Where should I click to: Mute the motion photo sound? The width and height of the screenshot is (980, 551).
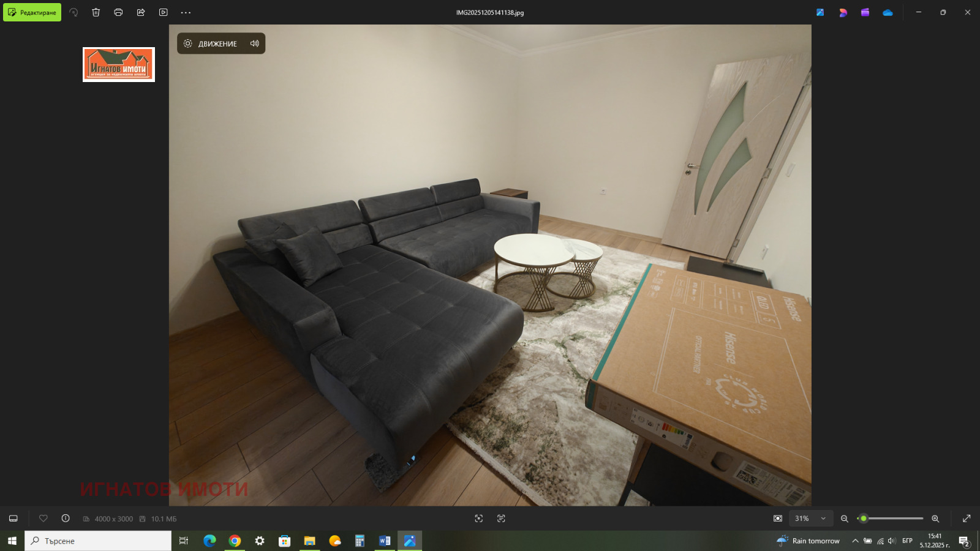pos(255,43)
